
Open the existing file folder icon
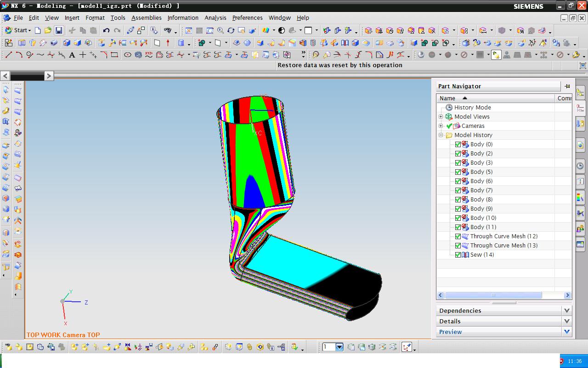[x=48, y=30]
